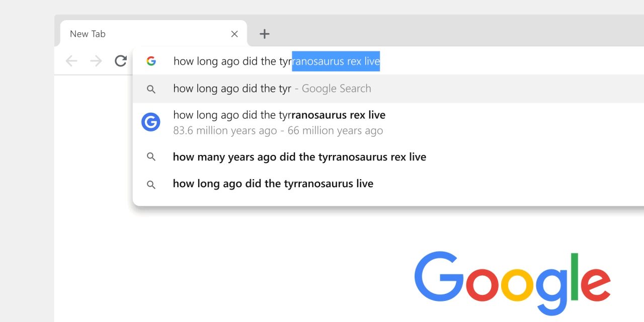Click the blue Google G answer icon
This screenshot has width=644, height=322.
coord(151,122)
